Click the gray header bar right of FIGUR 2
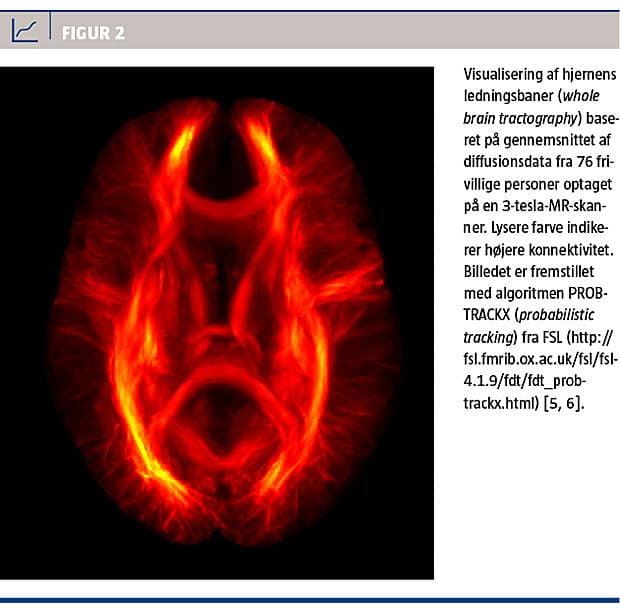620x609 pixels. [380, 32]
